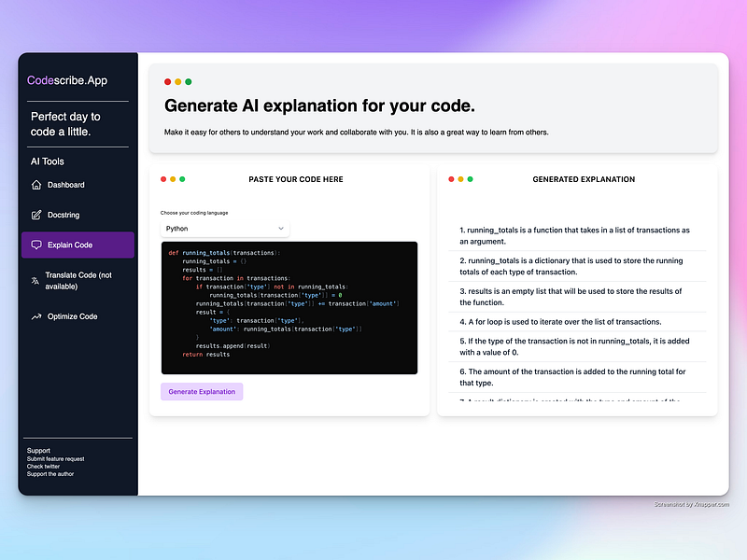Click explanation item 4 about the for loop
Screen dimensions: 747x560
[x=577, y=322]
